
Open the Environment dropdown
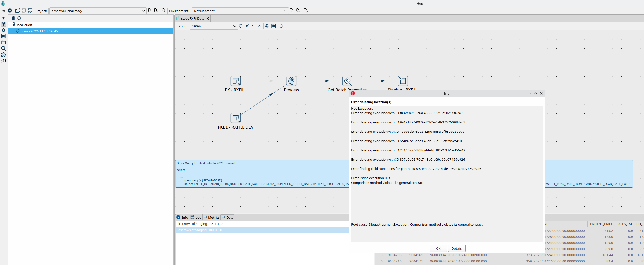pos(286,11)
